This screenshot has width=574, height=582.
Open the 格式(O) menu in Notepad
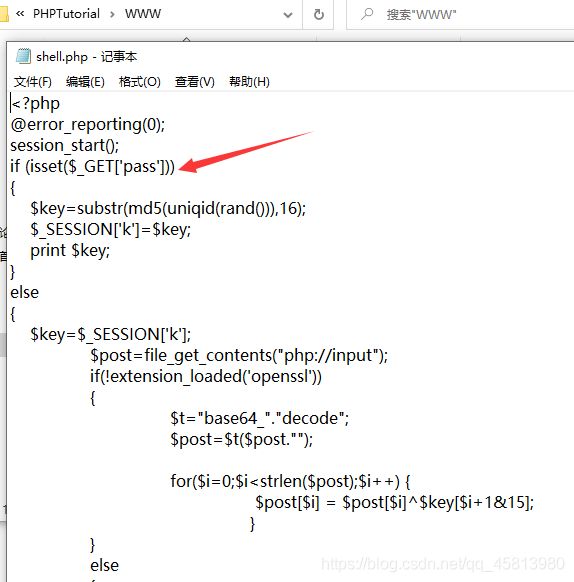140,82
